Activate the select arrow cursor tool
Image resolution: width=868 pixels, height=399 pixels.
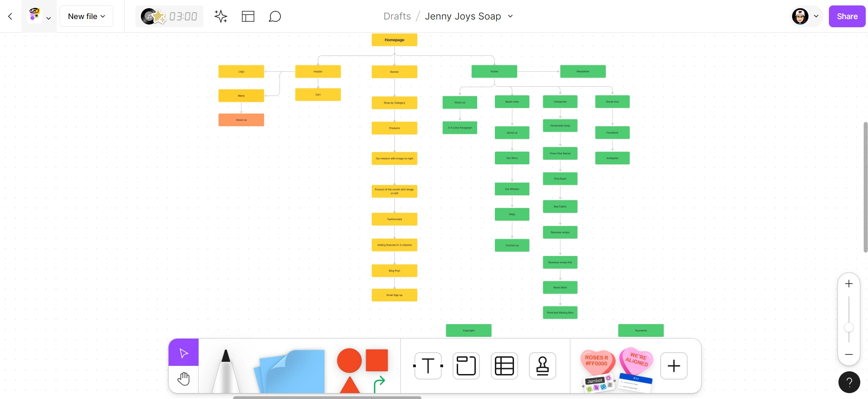click(184, 353)
